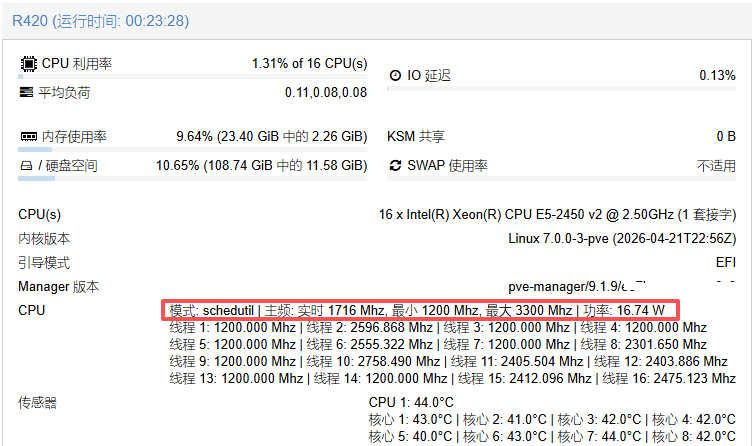Click the Xeon E5-2450 v2 CPU model text
Viewport: 752px width, 446px height.
(557, 214)
